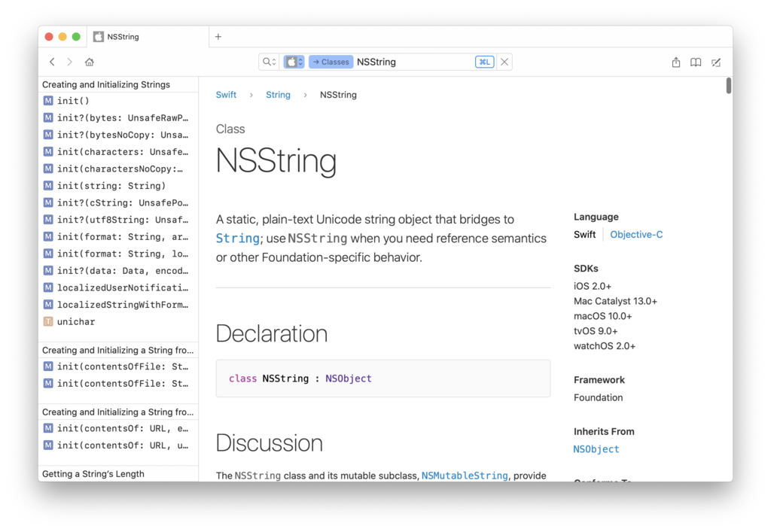Click the Foundation framework text
The image size is (771, 532).
[x=598, y=397]
